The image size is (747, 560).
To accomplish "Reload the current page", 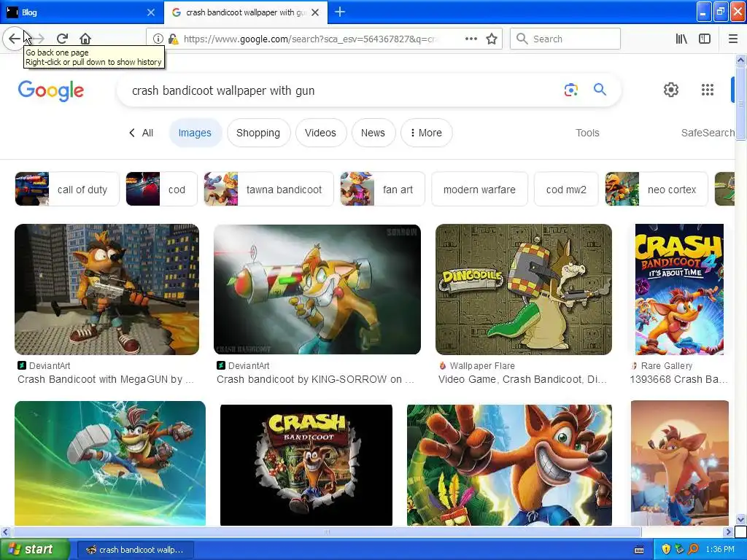I will (x=63, y=39).
